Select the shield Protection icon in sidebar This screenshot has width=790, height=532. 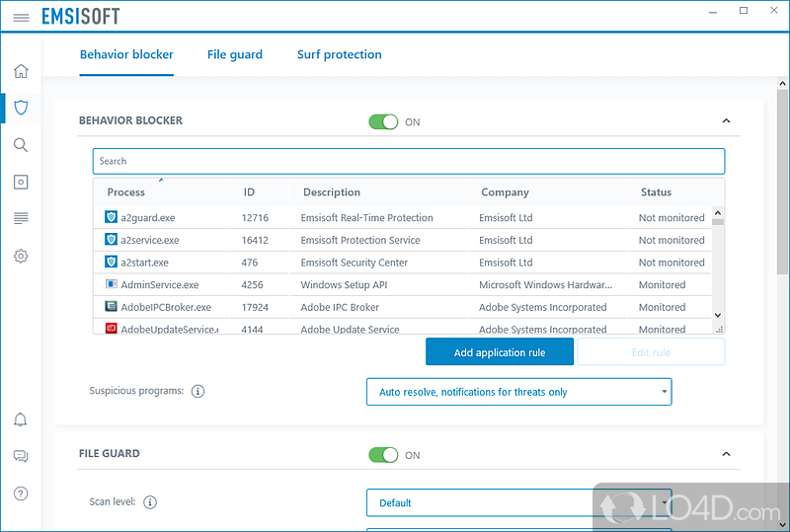[x=21, y=108]
